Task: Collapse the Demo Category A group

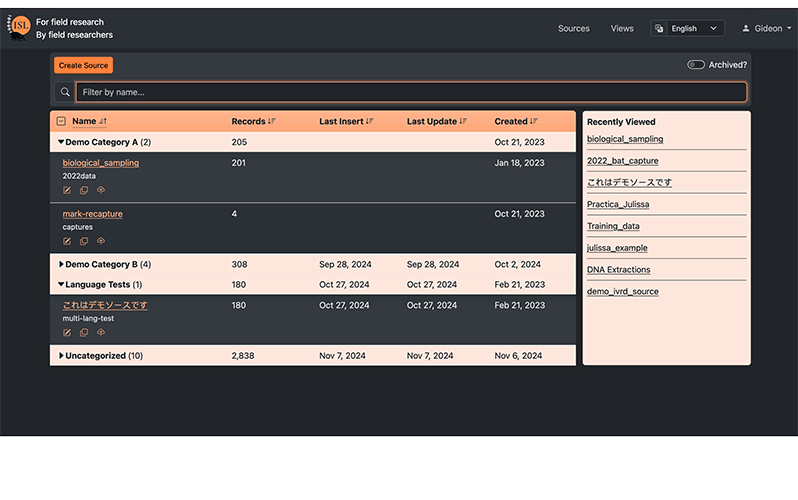Action: tap(61, 143)
